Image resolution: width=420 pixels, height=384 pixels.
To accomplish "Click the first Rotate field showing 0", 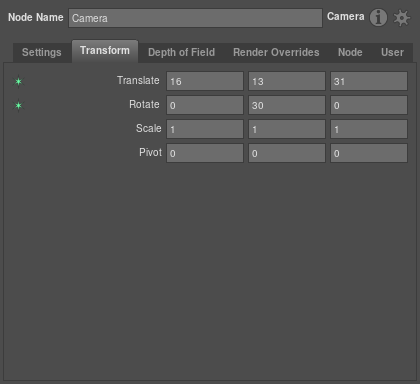I will [205, 105].
